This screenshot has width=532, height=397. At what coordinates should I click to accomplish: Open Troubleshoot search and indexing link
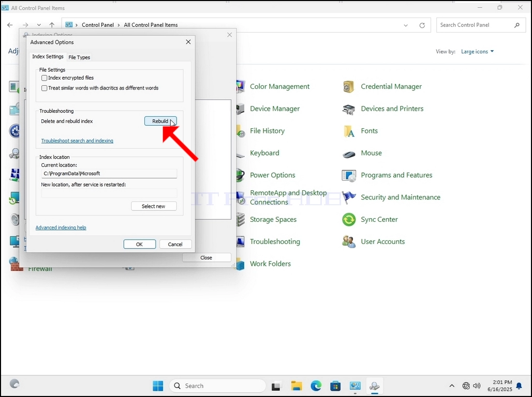[77, 141]
